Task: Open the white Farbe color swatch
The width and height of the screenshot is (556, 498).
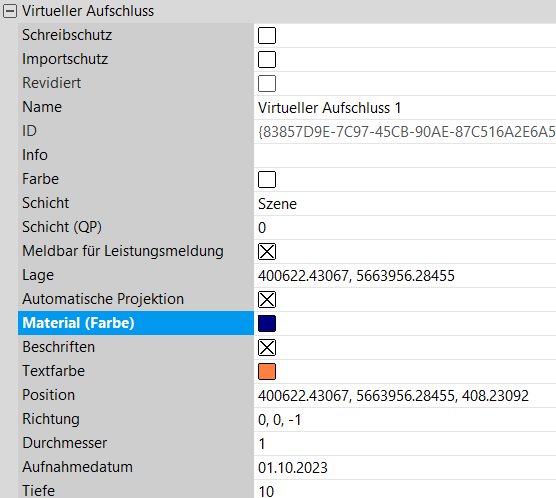Action: coord(267,179)
